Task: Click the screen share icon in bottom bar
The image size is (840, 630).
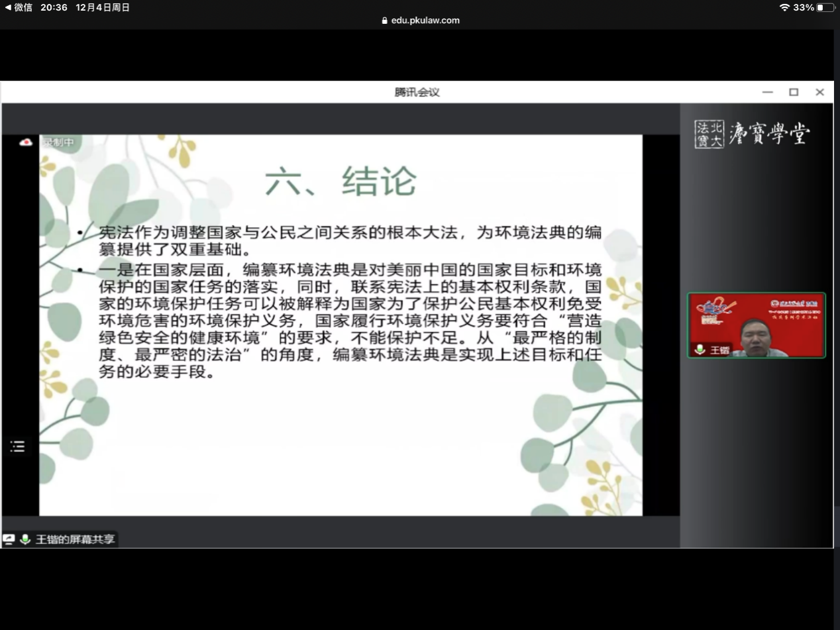Action: click(x=9, y=539)
